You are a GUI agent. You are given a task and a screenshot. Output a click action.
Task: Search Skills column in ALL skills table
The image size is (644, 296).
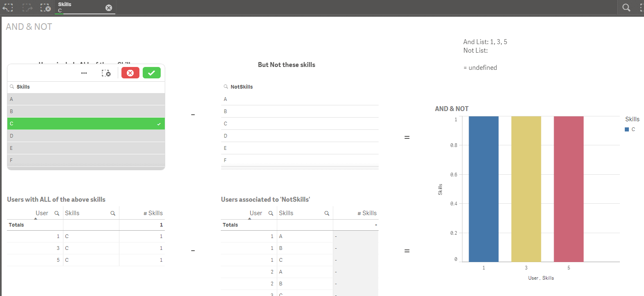[113, 213]
